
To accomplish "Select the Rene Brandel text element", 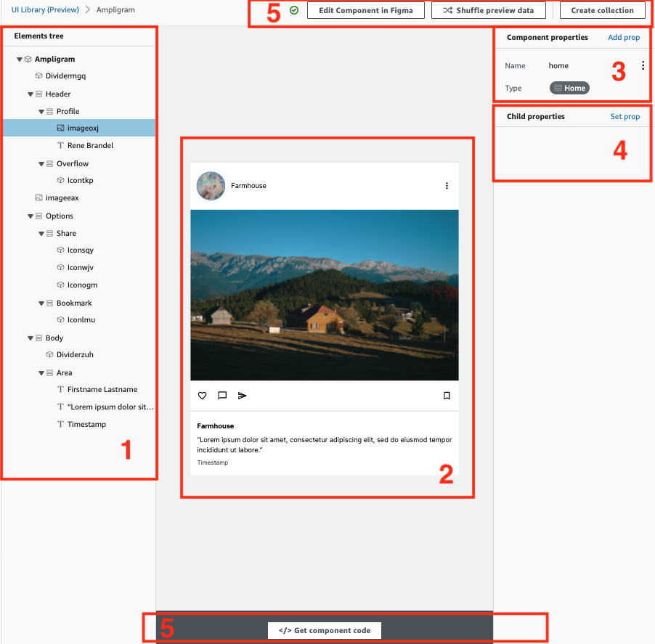I will point(90,145).
